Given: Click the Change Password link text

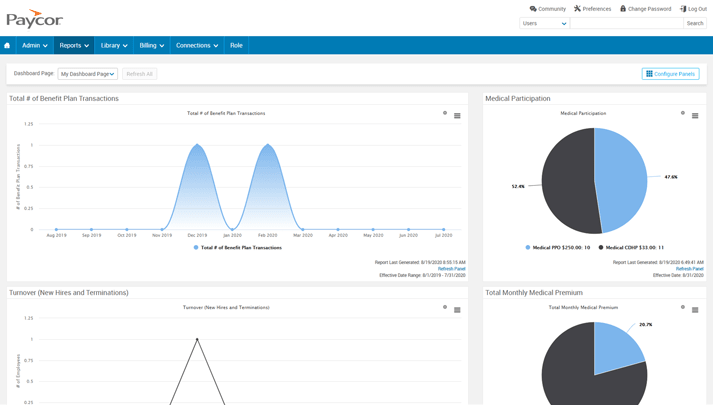Looking at the screenshot, I should click(x=649, y=9).
